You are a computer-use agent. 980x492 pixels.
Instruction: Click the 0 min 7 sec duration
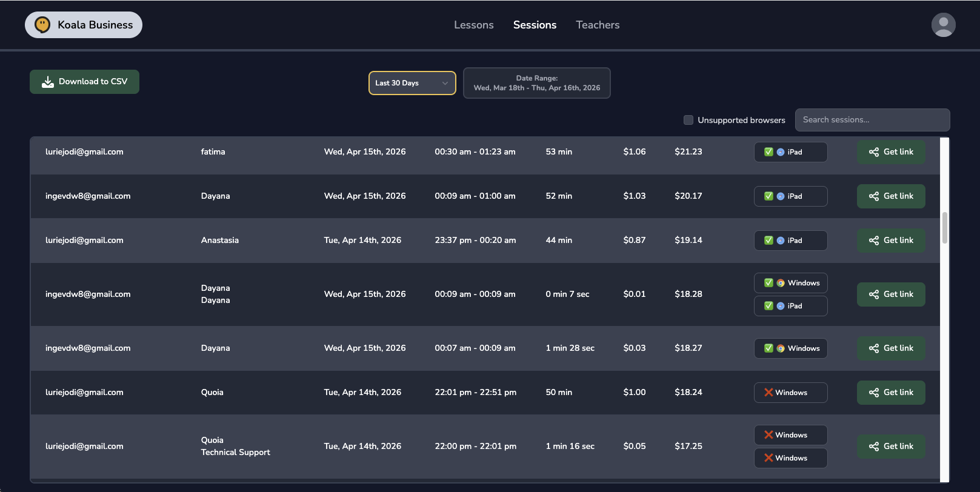pos(567,294)
